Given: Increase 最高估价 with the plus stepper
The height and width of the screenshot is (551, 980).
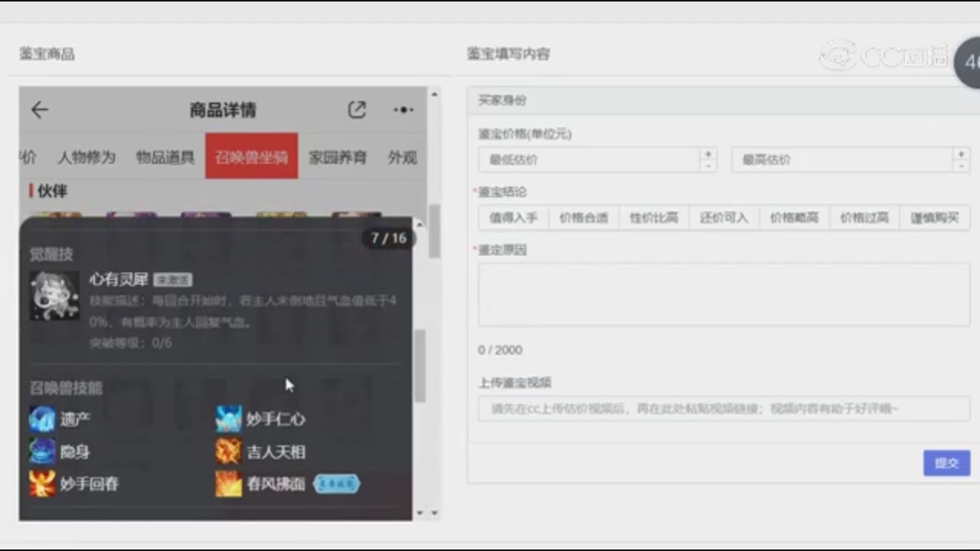Looking at the screenshot, I should [961, 154].
